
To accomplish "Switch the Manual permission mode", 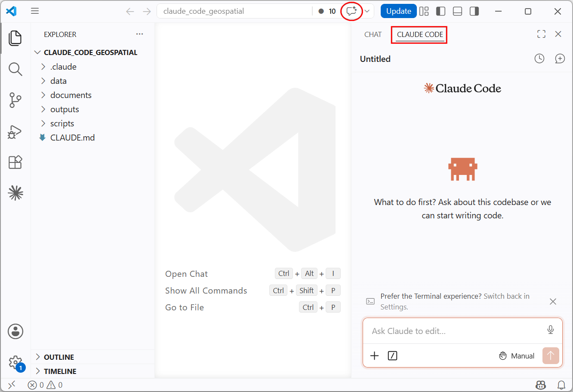I will click(517, 355).
